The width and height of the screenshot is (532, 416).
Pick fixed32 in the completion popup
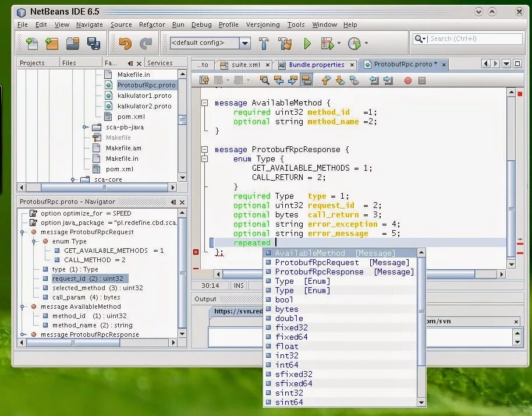click(341, 327)
